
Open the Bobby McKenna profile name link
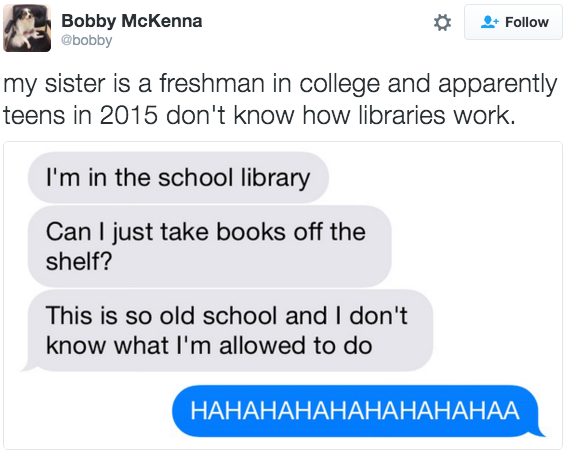(132, 21)
